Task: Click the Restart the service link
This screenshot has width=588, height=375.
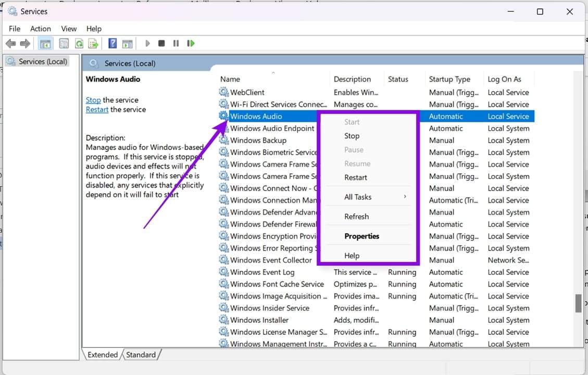Action: [97, 109]
